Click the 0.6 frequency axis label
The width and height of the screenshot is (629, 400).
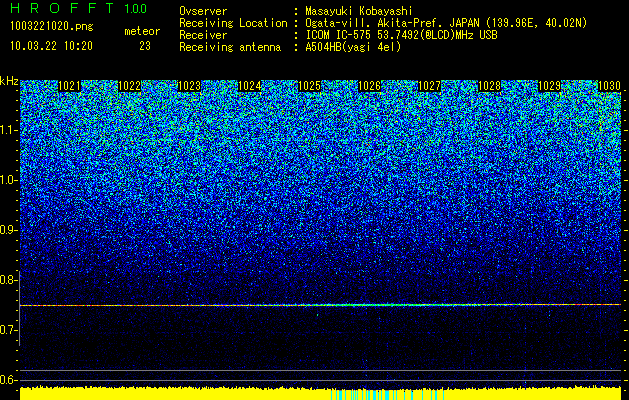click(7, 380)
